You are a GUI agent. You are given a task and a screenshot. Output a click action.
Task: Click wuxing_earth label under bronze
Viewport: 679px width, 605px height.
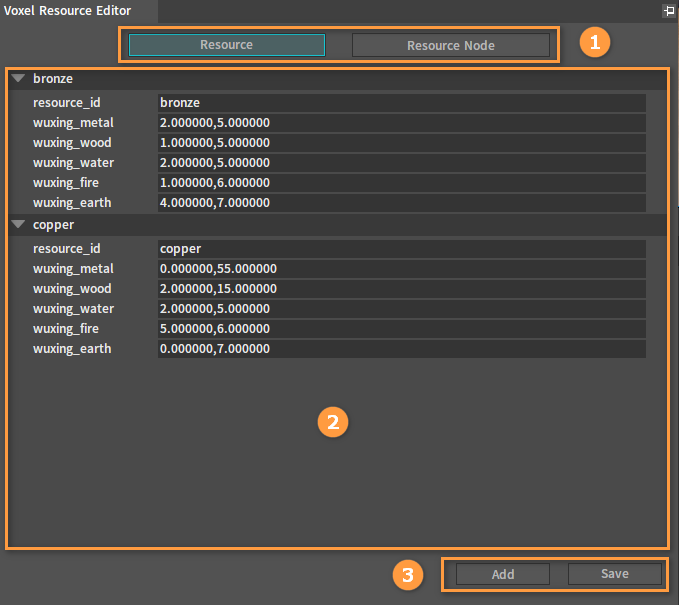[72, 203]
